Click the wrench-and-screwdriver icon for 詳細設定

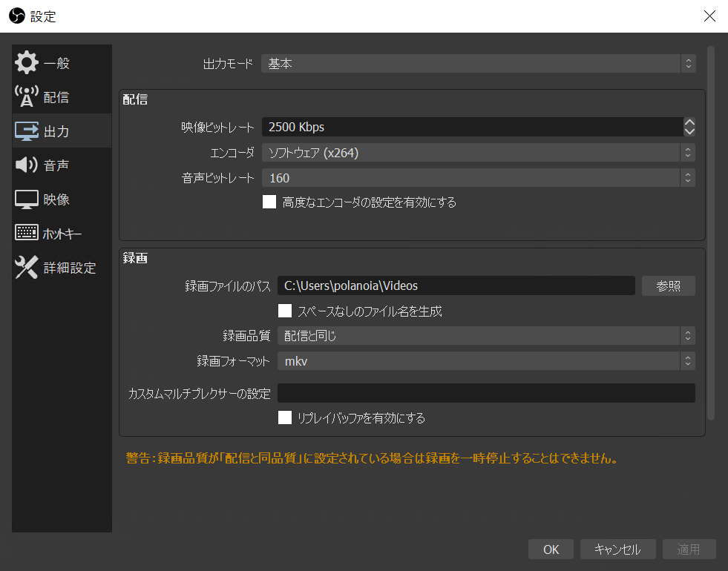[27, 267]
